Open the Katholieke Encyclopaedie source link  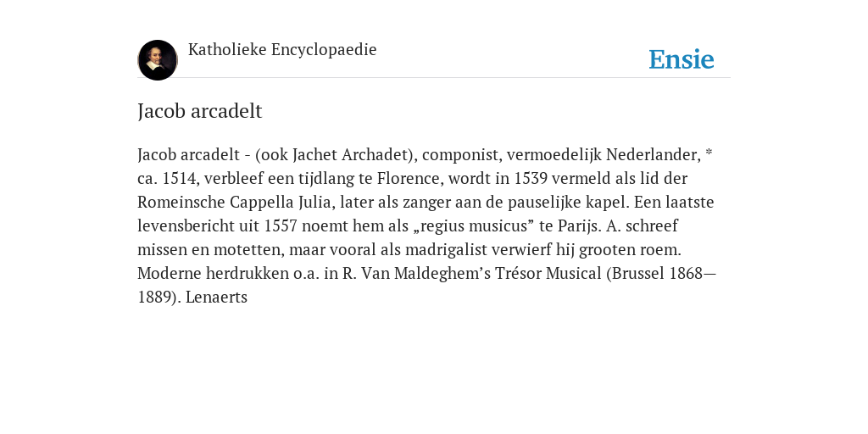[x=282, y=50]
